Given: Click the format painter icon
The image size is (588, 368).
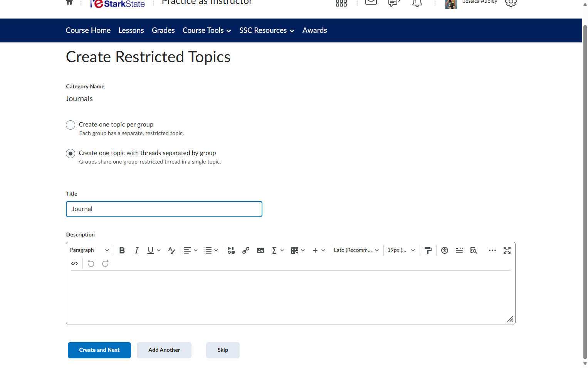Looking at the screenshot, I should click(x=428, y=250).
